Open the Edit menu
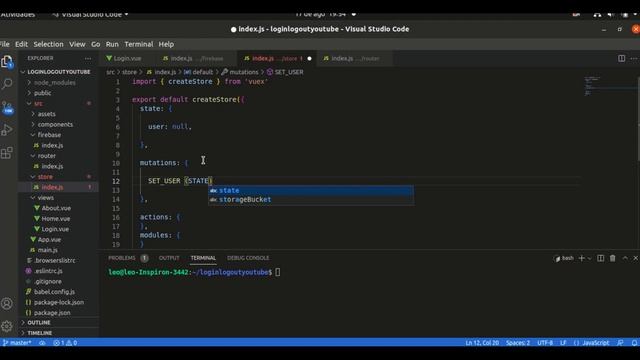This screenshot has width=640, height=360. point(21,44)
